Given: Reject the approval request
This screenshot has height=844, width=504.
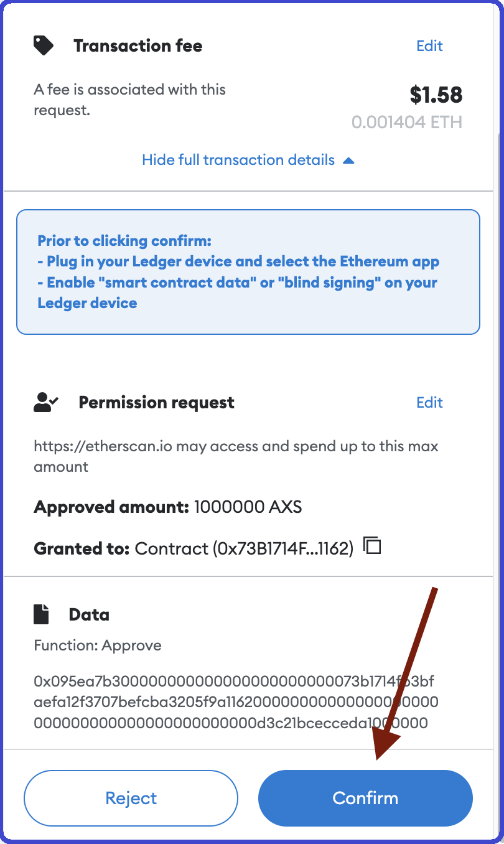Looking at the screenshot, I should pos(131,798).
